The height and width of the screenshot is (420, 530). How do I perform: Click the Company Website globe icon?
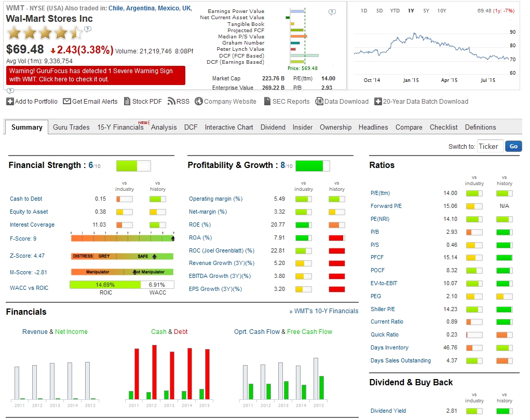(199, 101)
